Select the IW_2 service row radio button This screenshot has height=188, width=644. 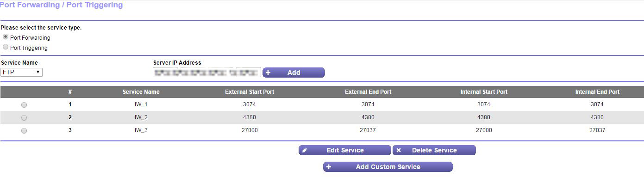[x=24, y=118]
